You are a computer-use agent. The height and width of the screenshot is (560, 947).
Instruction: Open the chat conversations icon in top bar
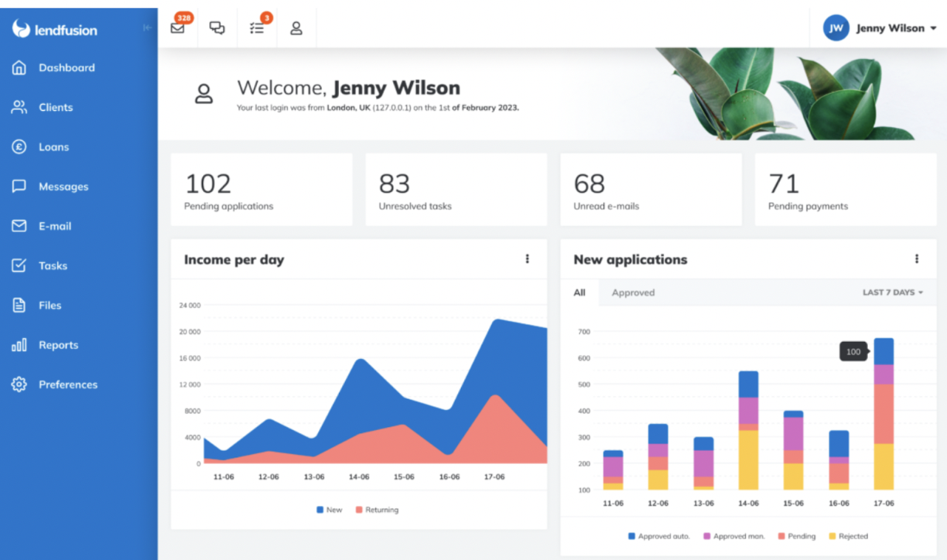[217, 28]
